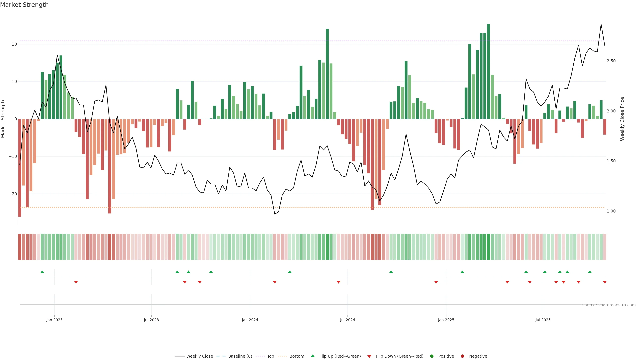Click green Flip Up legend triangle
The image size is (644, 362).
(312, 356)
